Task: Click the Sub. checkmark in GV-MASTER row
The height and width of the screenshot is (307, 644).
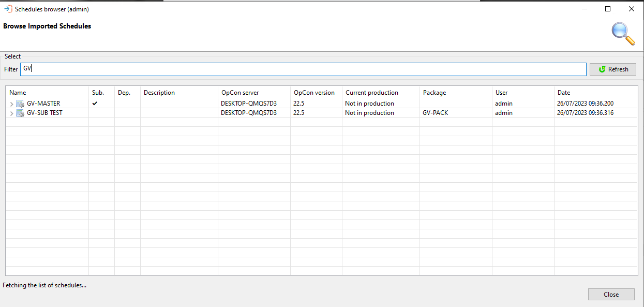Action: pos(95,104)
